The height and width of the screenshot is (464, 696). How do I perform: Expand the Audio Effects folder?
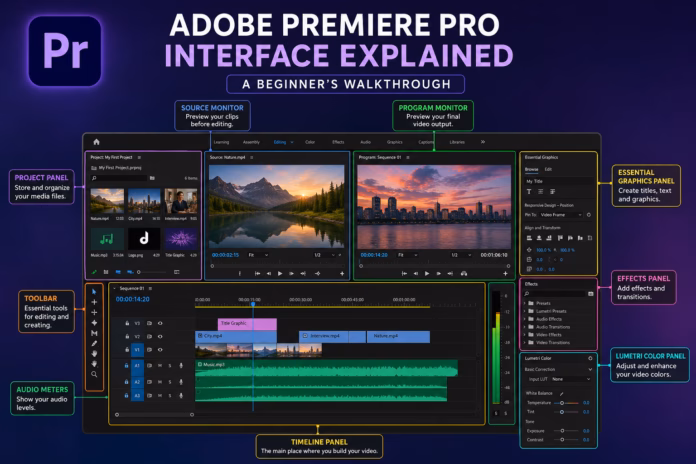[525, 319]
